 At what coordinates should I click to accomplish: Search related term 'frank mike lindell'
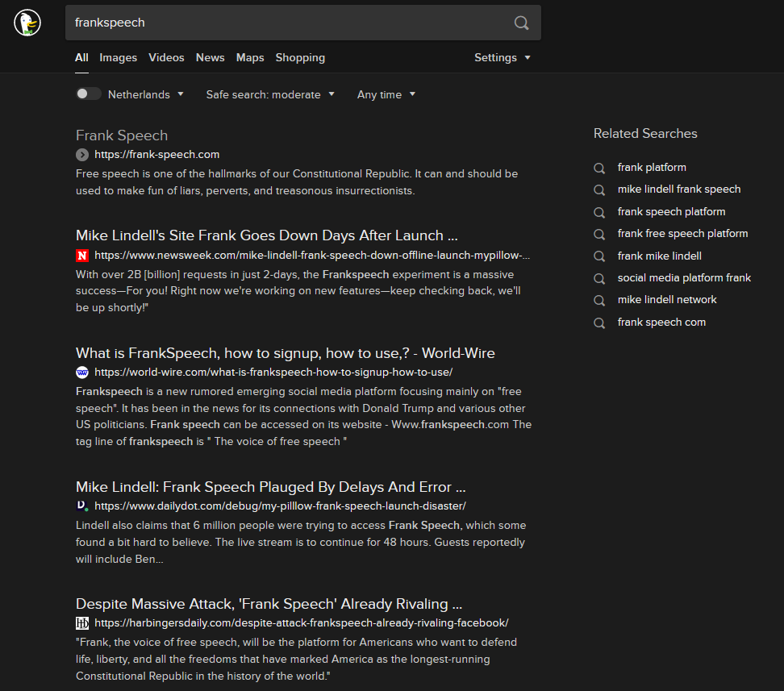click(660, 256)
